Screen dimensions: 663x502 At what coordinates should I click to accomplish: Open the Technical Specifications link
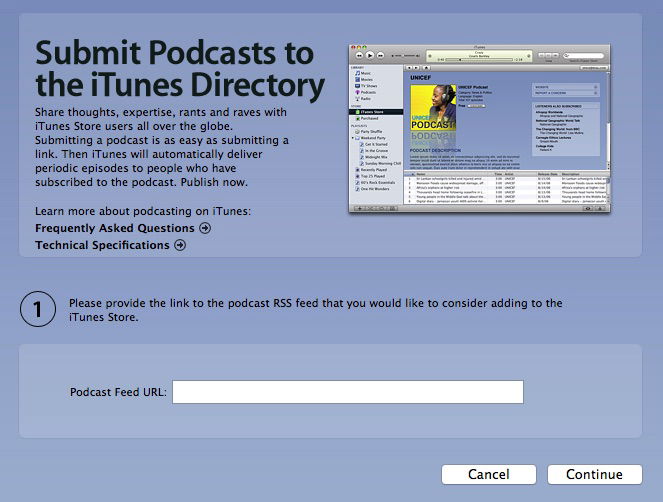click(102, 245)
